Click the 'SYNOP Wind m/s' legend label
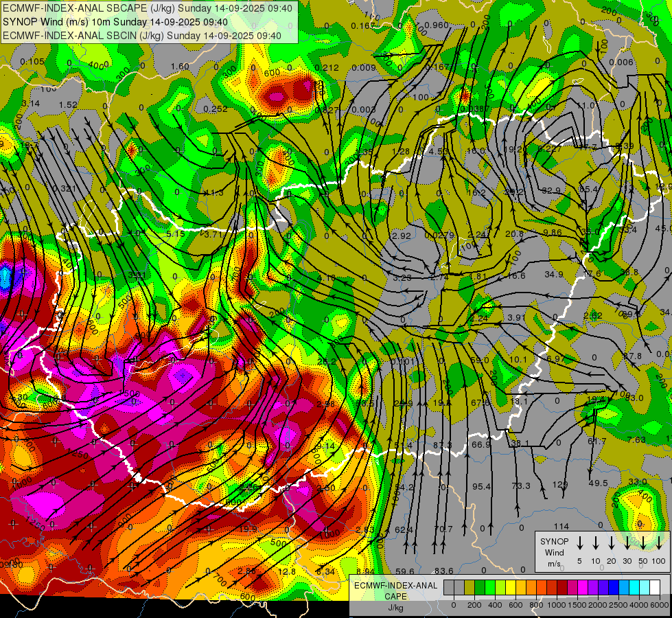This screenshot has width=672, height=618. pos(555,552)
